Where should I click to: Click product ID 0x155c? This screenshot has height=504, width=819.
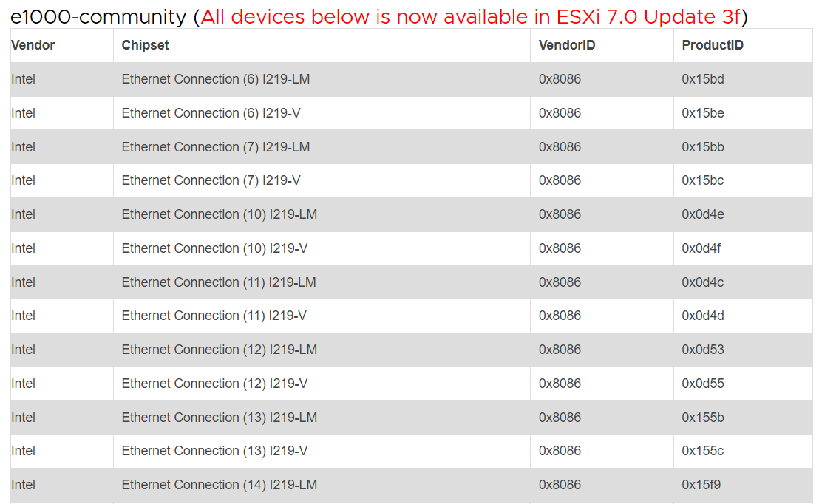[702, 451]
